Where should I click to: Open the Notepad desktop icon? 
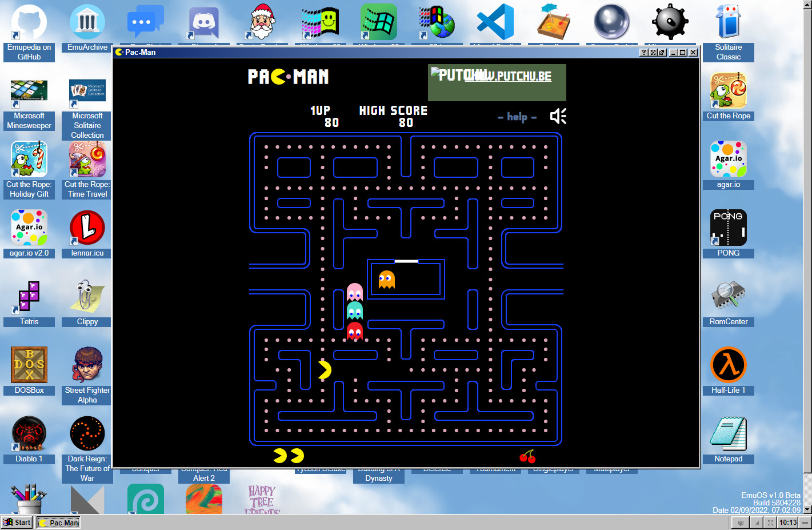[x=729, y=439]
